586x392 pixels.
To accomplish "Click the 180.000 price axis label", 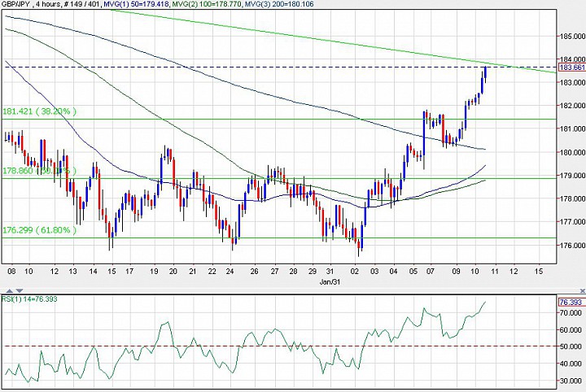I will pos(572,152).
